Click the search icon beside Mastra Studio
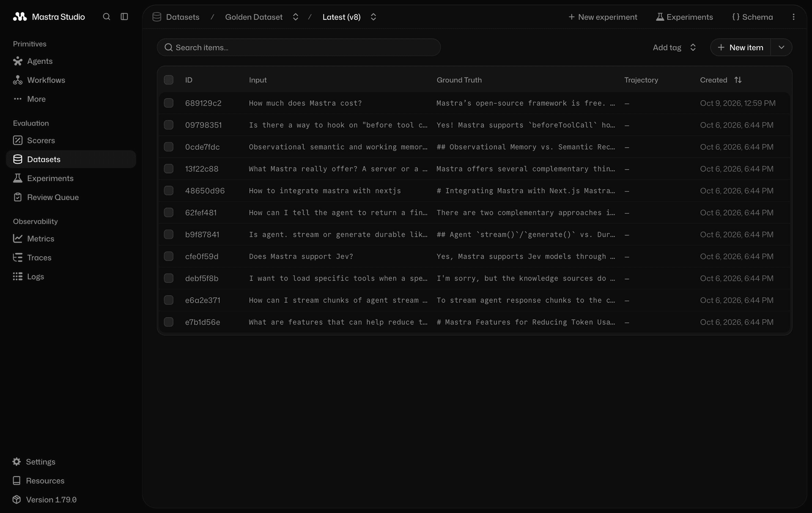This screenshot has width=812, height=513. pyautogui.click(x=107, y=16)
